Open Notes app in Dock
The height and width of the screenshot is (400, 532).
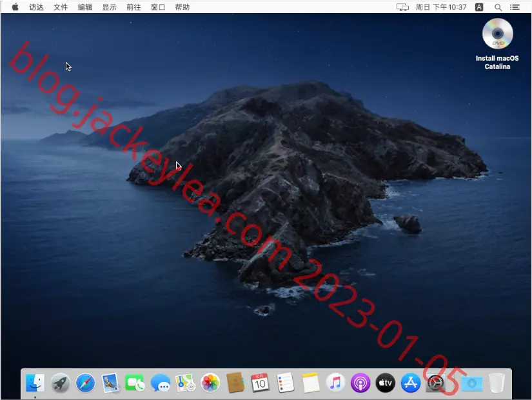(x=310, y=383)
